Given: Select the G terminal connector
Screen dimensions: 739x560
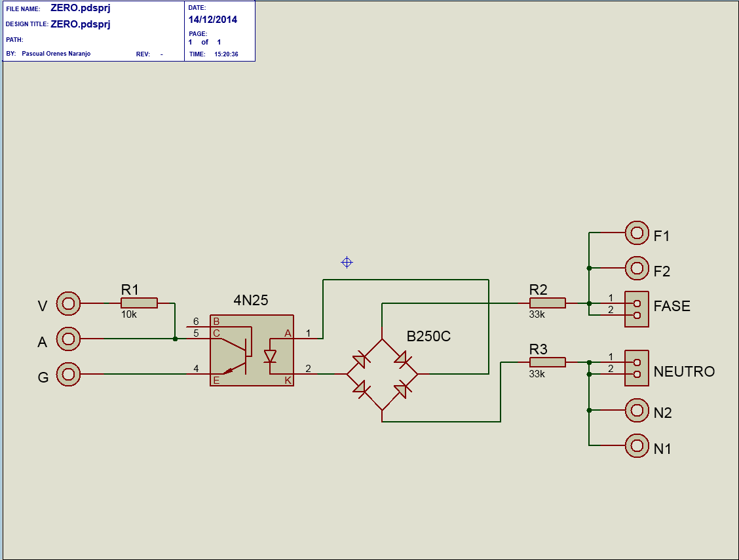Looking at the screenshot, I should [x=68, y=374].
